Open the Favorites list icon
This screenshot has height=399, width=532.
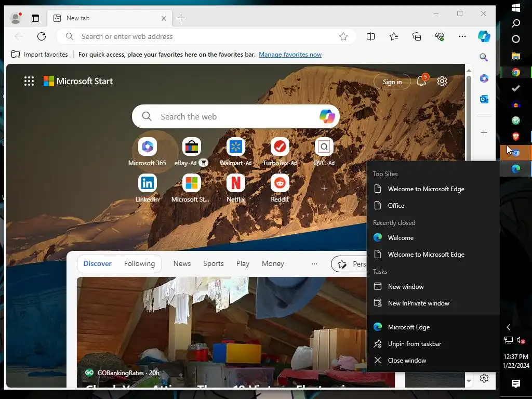click(394, 36)
